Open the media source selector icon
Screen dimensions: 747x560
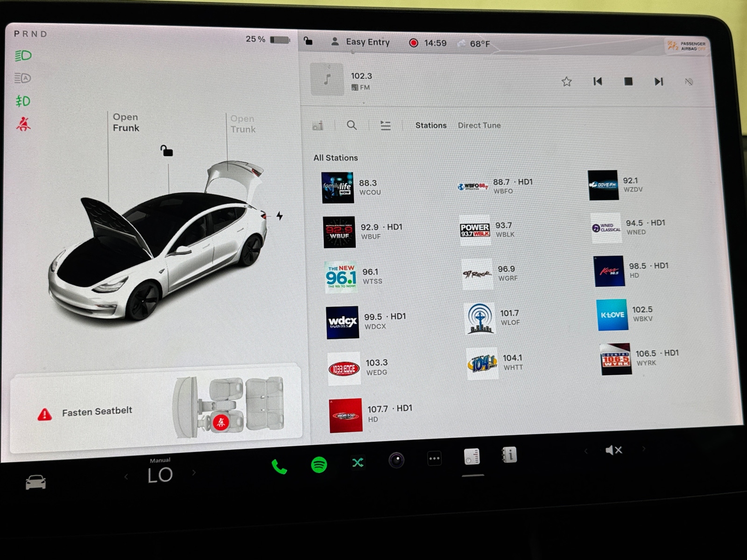click(x=318, y=126)
